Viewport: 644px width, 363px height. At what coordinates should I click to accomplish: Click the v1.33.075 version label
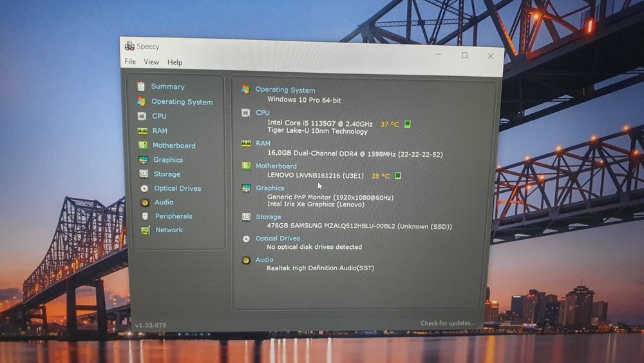click(x=151, y=325)
